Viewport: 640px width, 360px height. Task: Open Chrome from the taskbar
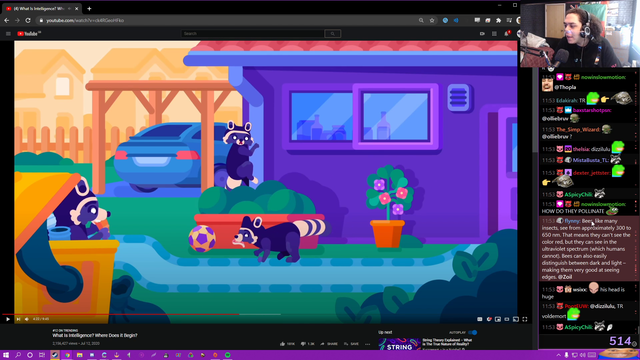[x=67, y=355]
